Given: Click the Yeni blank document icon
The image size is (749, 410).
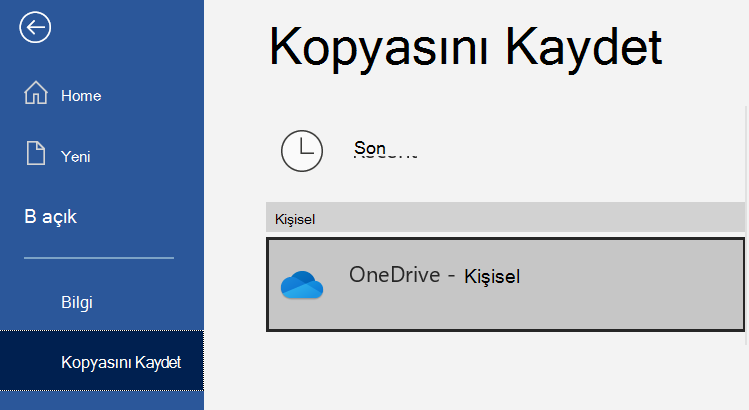Looking at the screenshot, I should click(36, 153).
